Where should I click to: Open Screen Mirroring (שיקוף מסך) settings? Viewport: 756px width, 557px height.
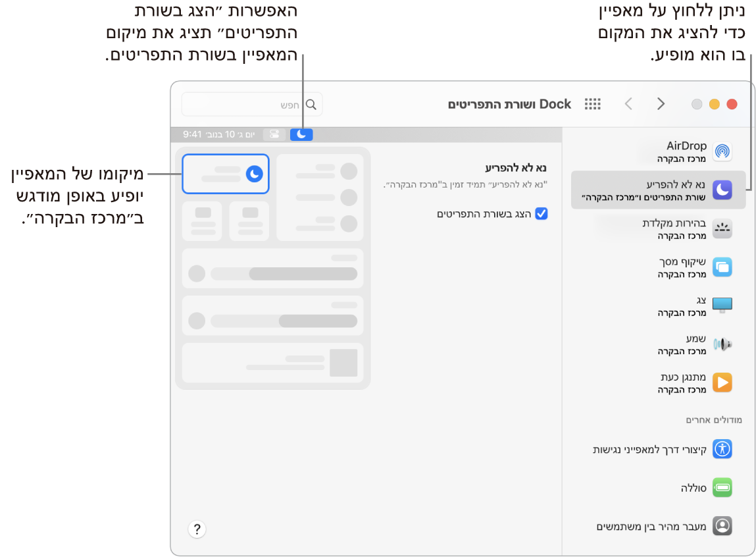pyautogui.click(x=722, y=267)
